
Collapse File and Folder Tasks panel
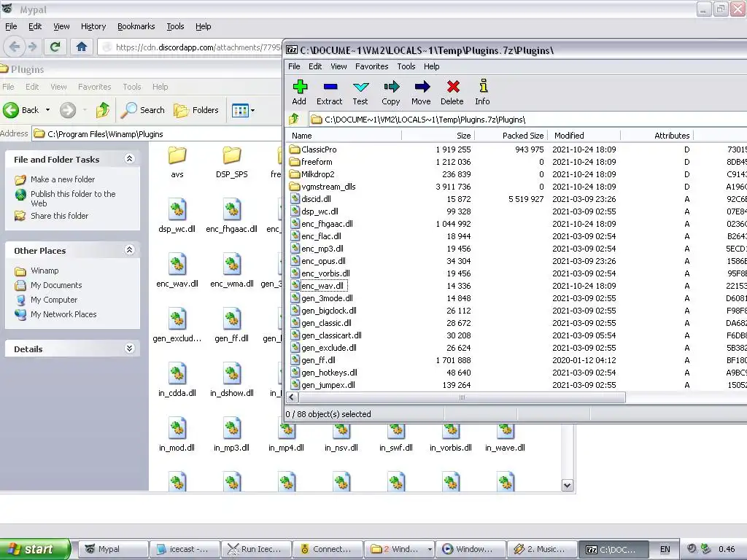tap(129, 158)
